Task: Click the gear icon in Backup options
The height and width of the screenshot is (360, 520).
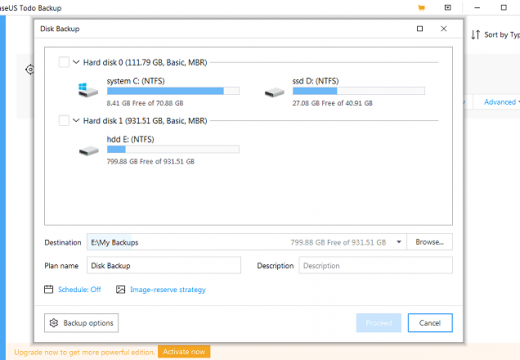Action: pyautogui.click(x=54, y=323)
